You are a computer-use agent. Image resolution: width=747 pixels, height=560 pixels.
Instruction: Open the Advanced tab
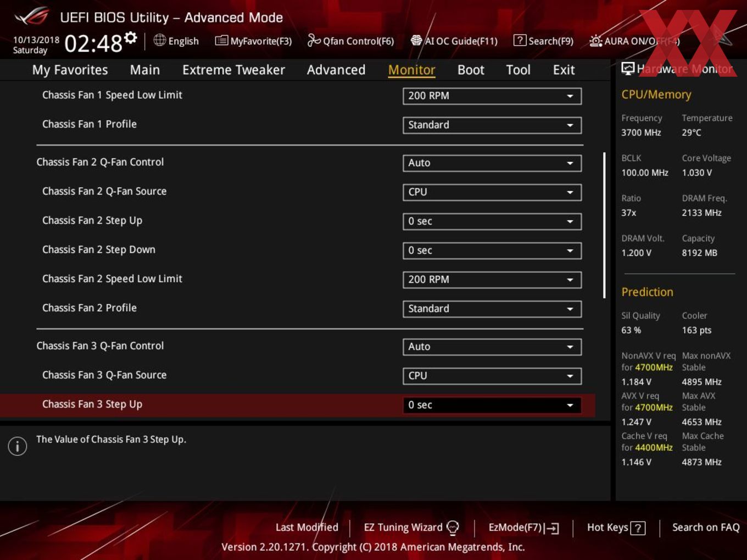336,70
